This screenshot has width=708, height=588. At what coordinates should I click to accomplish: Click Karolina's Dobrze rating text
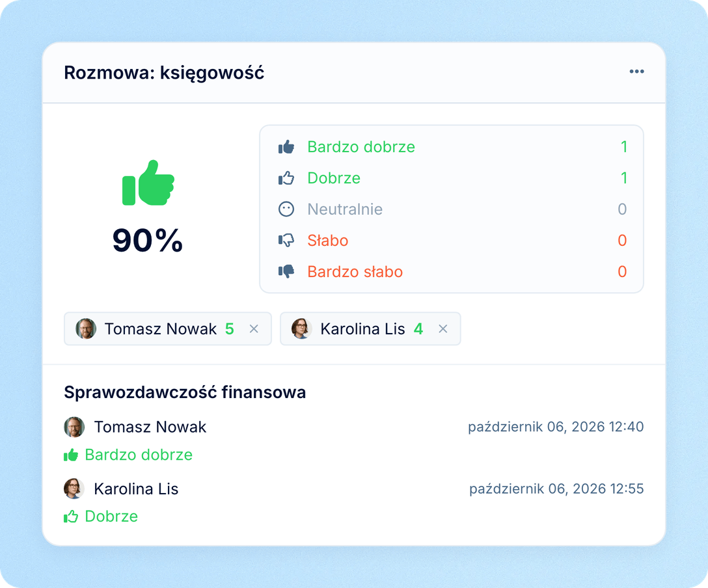click(x=111, y=516)
